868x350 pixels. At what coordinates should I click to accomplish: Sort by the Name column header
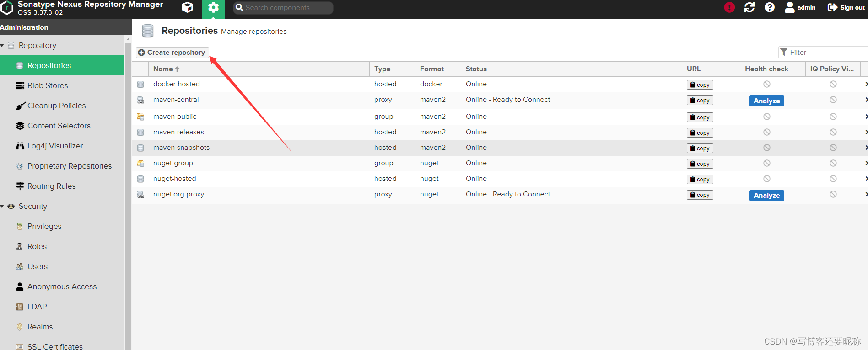(259, 69)
